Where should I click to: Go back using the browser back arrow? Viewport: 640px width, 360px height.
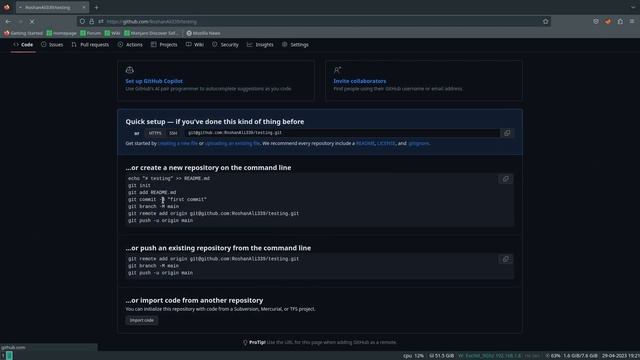point(8,21)
